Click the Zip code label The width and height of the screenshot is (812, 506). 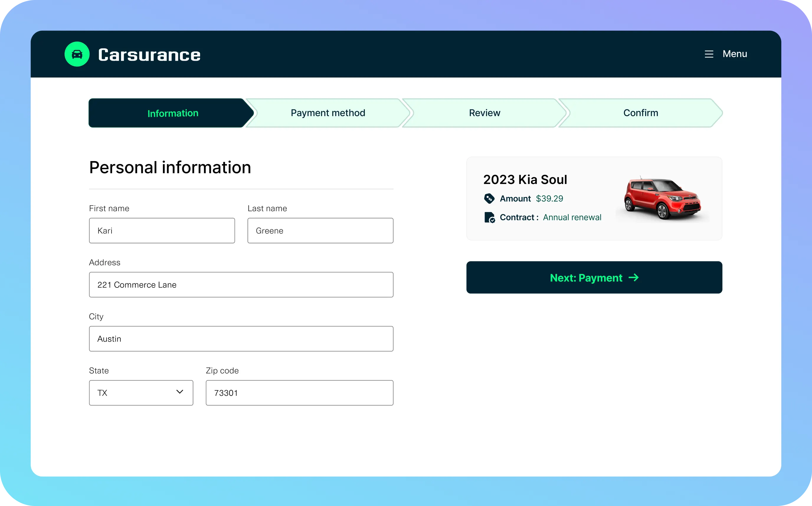tap(222, 370)
